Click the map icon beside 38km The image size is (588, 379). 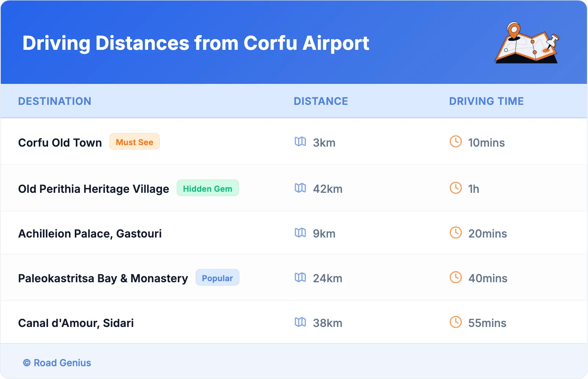[300, 322]
